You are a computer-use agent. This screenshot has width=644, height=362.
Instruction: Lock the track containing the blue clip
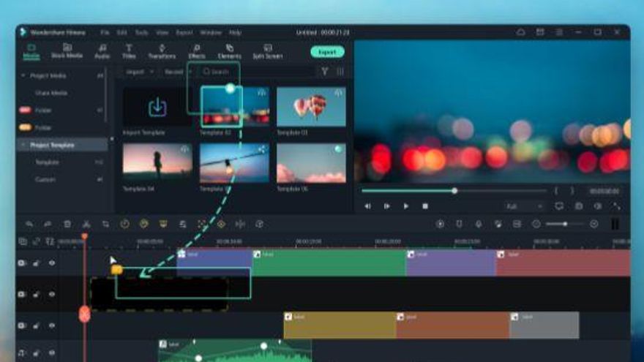(36, 263)
